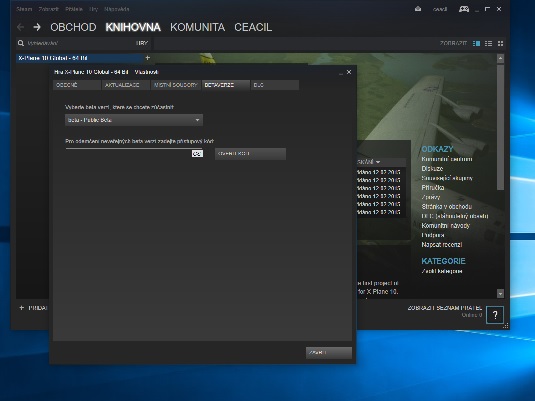Open KNIHOVNA in the main navigation
The width and height of the screenshot is (535, 401).
133,27
